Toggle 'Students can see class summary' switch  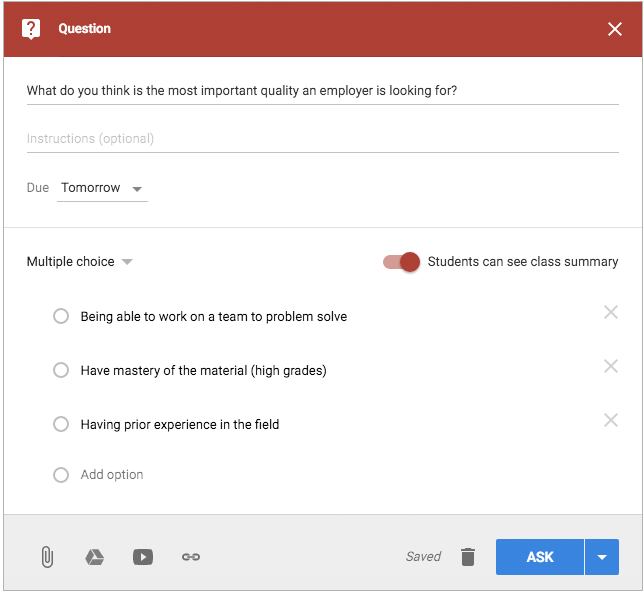coord(401,262)
